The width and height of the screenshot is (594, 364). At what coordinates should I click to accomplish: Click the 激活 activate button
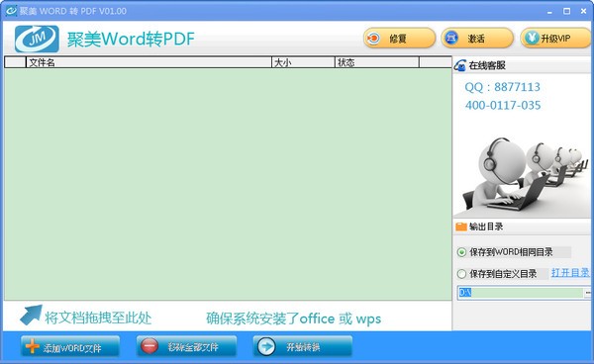(477, 39)
